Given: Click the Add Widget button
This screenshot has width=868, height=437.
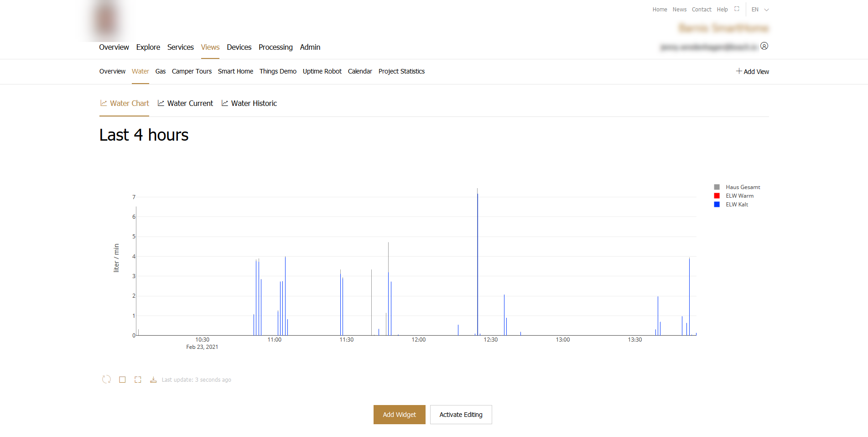Looking at the screenshot, I should [399, 415].
